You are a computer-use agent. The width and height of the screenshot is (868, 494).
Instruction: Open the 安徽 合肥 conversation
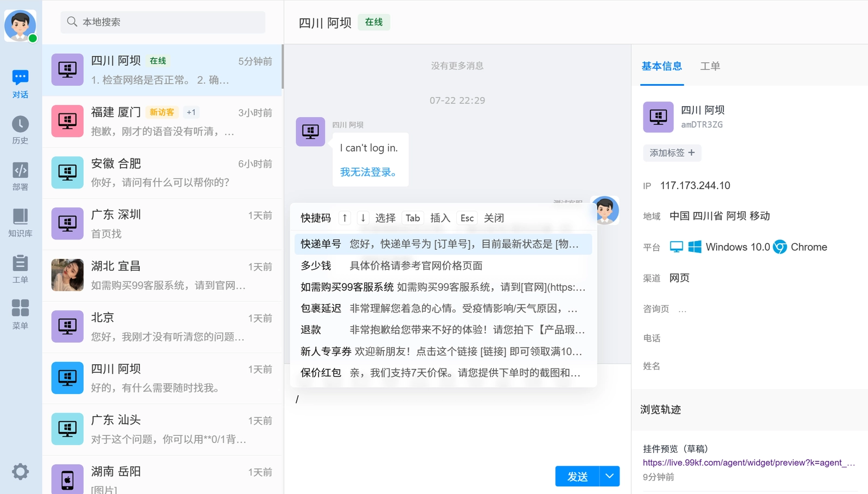pyautogui.click(x=162, y=173)
